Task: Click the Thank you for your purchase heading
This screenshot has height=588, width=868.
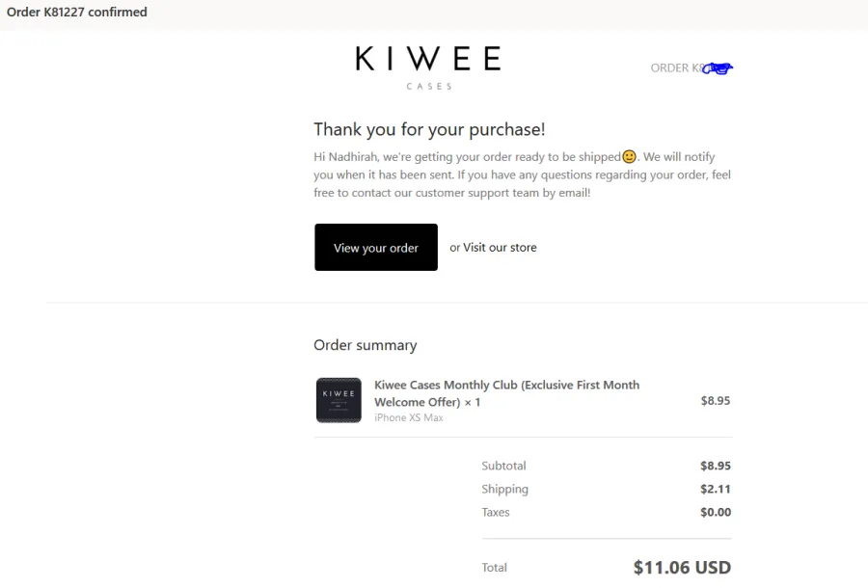Action: coord(429,129)
